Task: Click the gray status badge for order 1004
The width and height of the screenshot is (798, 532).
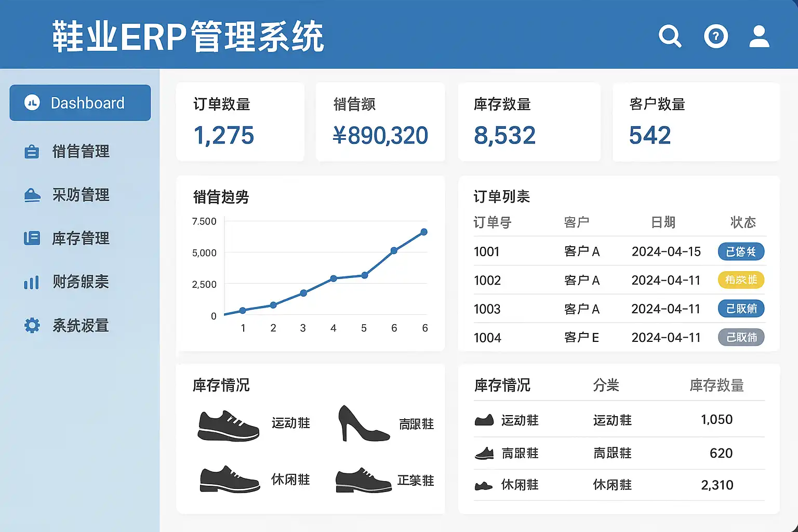Action: pyautogui.click(x=741, y=338)
